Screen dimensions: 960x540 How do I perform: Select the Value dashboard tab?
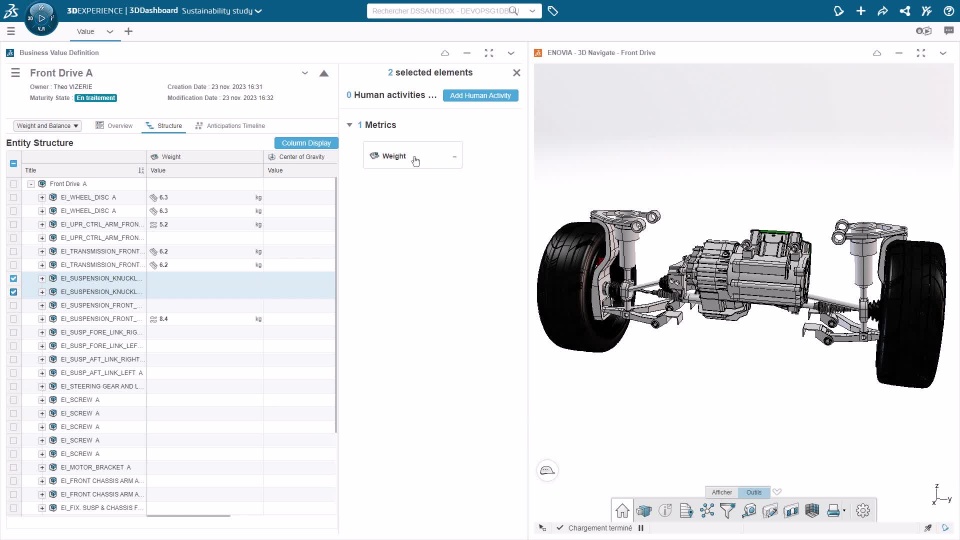[x=86, y=31]
